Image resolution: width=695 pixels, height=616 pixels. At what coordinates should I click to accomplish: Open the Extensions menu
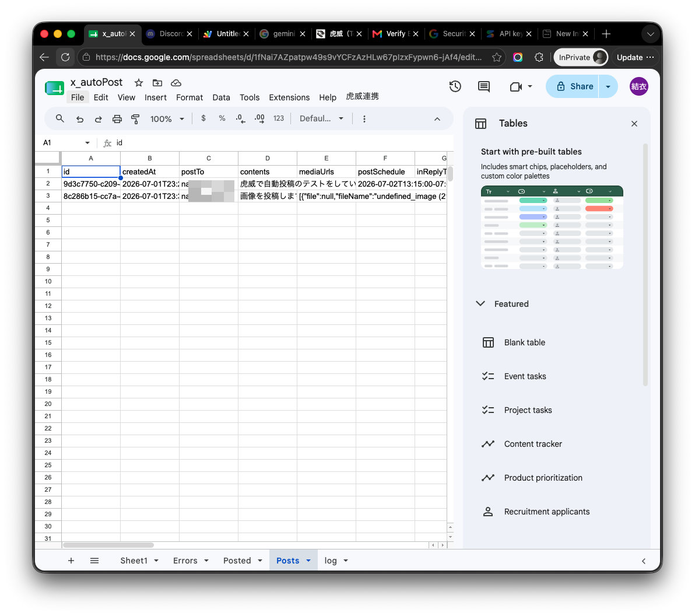(289, 97)
